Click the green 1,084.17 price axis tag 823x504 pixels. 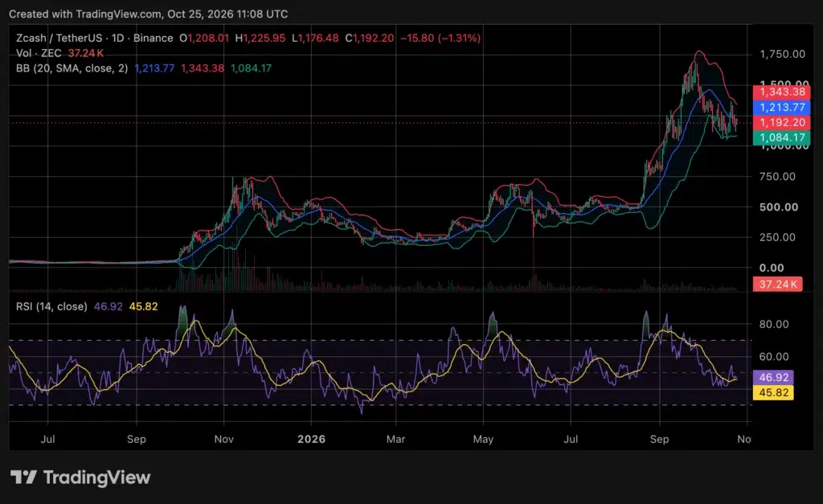(781, 137)
